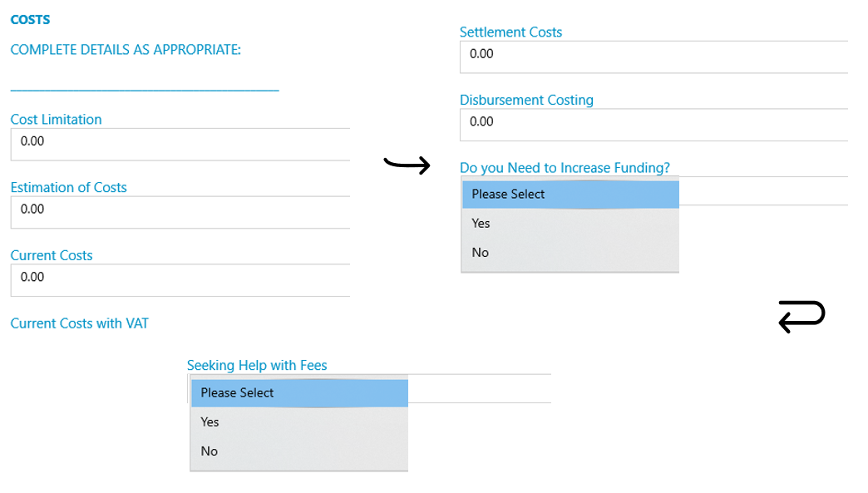Screen dimensions: 868x493
Task: Choose Please Select under Seeking Help with Fees
Action: 299,393
